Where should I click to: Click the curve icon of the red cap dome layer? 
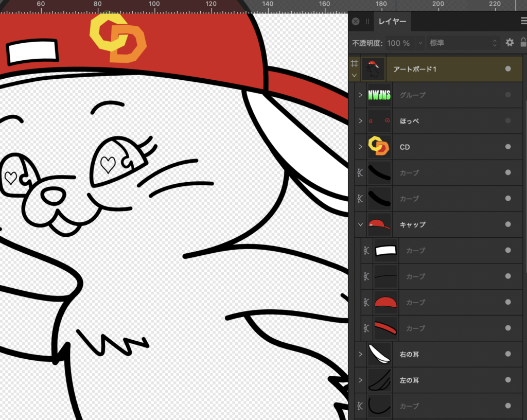point(366,302)
